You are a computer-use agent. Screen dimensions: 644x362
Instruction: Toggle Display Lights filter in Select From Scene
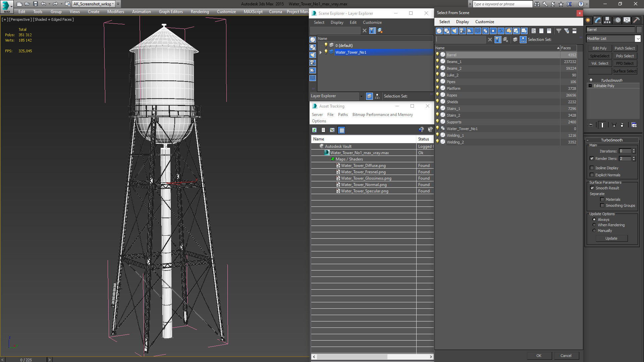(x=454, y=31)
